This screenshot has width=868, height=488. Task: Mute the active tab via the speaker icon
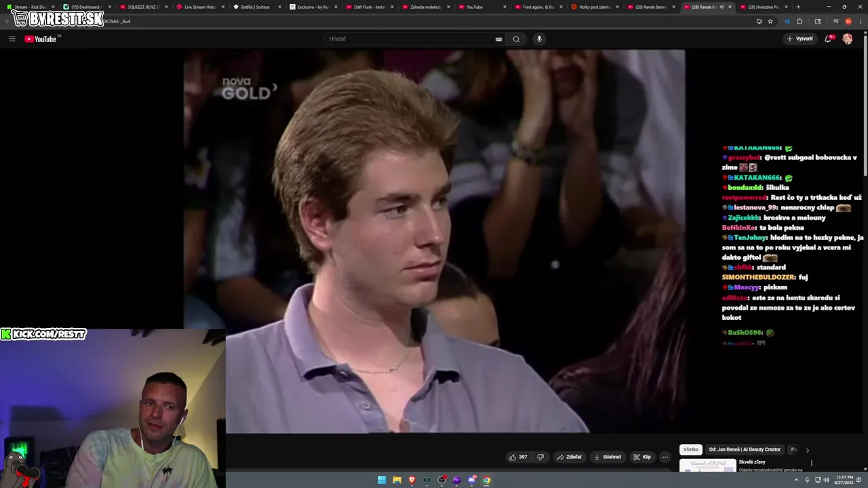click(722, 7)
